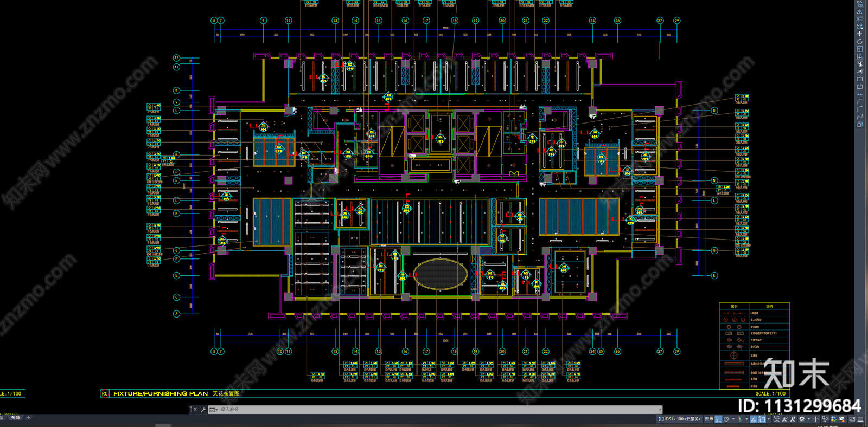Click the command line history expand arrow

coord(660,410)
